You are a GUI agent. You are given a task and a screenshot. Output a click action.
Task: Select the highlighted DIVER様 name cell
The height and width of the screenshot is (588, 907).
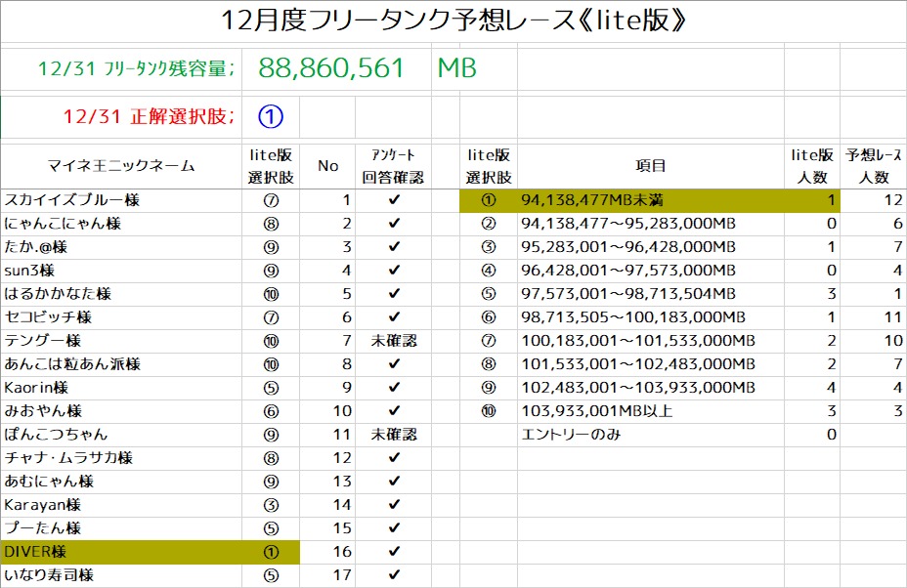click(x=121, y=552)
